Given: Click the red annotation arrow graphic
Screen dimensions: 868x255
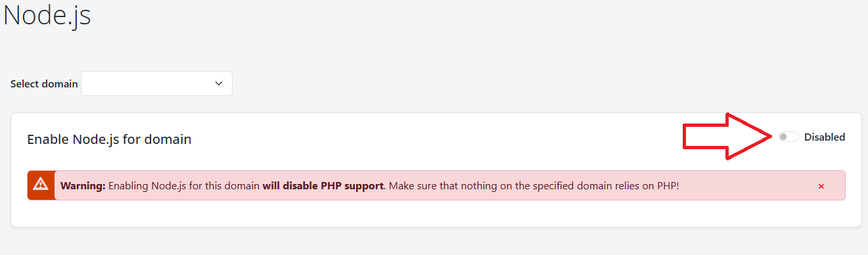Looking at the screenshot, I should point(728,137).
